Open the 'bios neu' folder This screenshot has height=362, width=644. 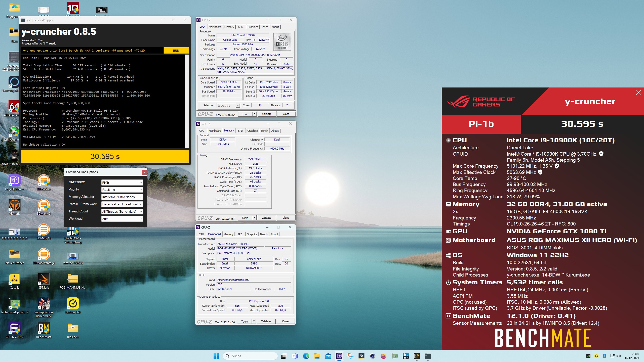point(73,330)
